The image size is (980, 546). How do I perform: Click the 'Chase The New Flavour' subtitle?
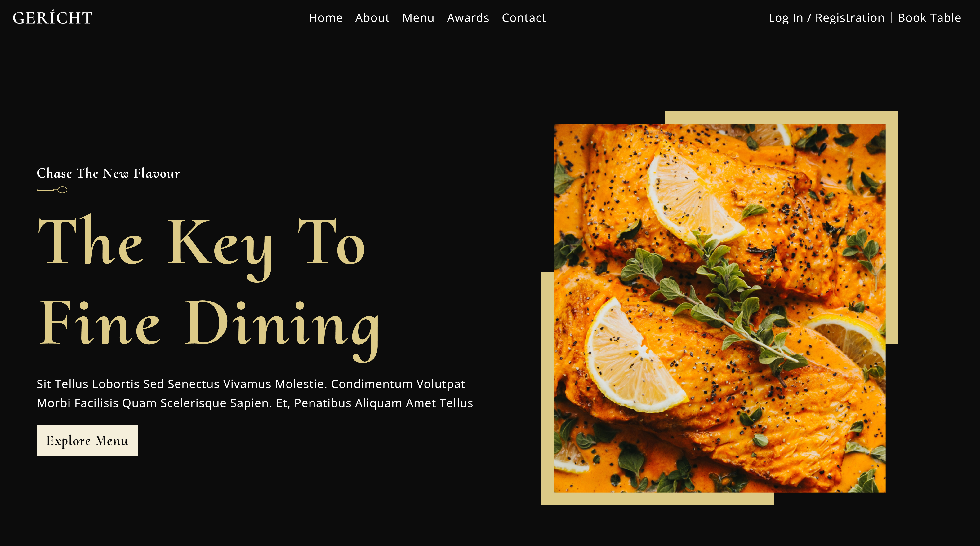108,173
